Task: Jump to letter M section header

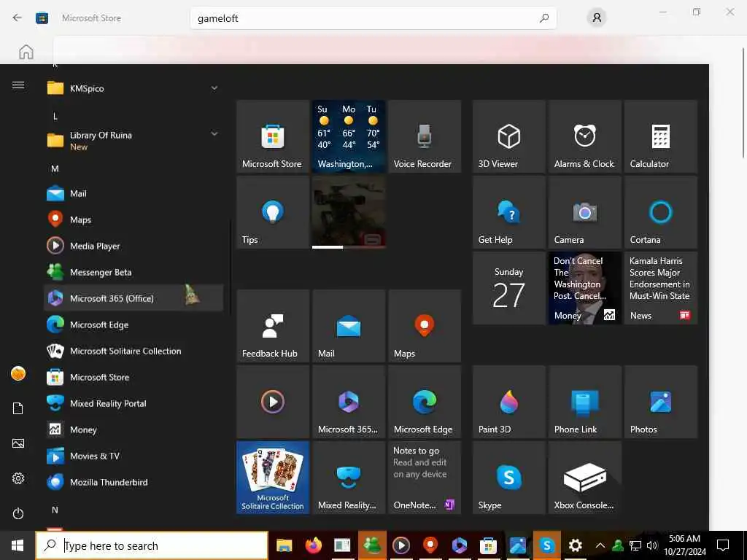Action: [55, 168]
